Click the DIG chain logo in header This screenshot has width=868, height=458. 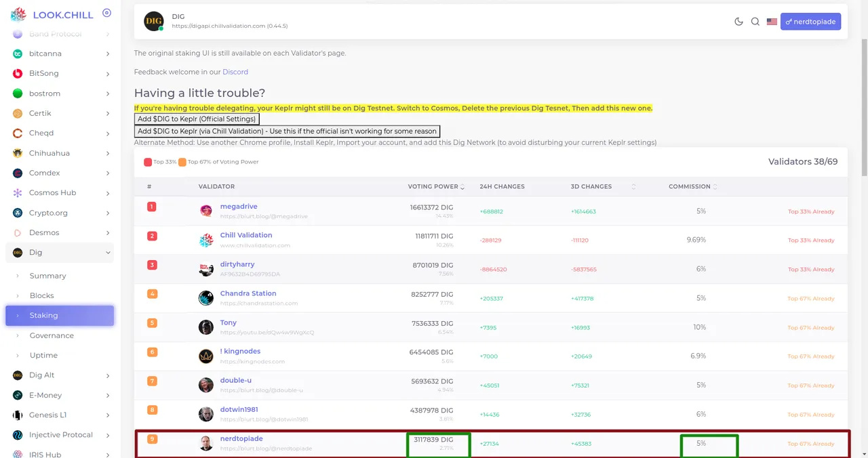tap(154, 21)
